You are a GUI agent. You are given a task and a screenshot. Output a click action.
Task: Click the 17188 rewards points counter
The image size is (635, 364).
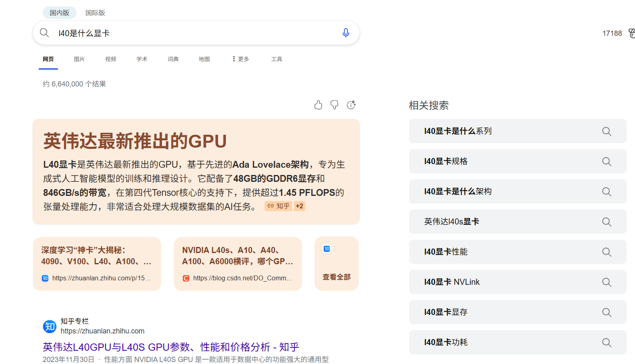pos(612,33)
